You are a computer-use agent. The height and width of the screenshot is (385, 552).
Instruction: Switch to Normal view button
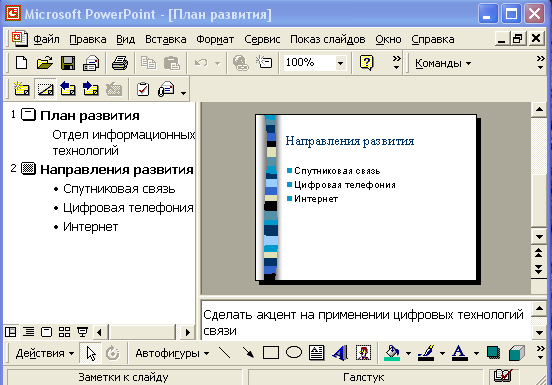point(11,332)
